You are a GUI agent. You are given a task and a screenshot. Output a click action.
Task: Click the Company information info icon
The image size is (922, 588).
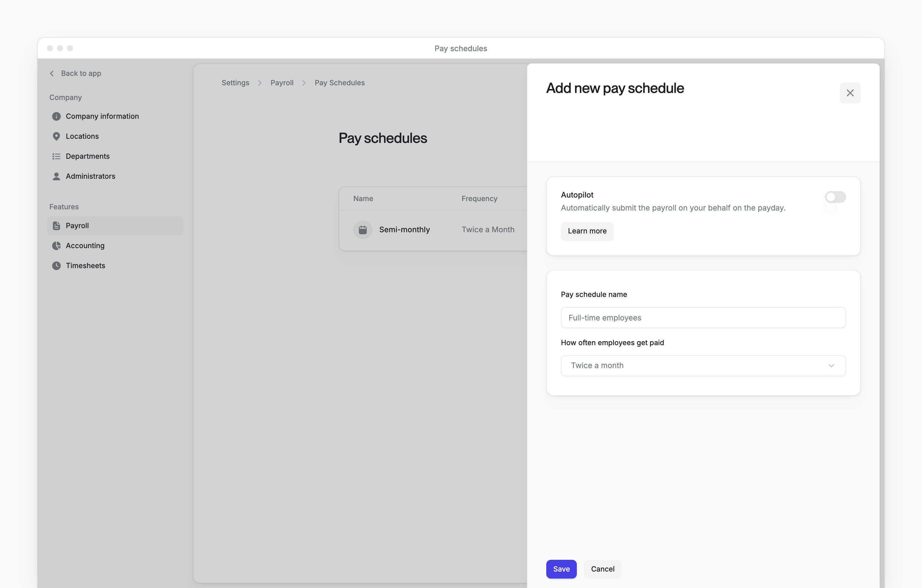56,116
